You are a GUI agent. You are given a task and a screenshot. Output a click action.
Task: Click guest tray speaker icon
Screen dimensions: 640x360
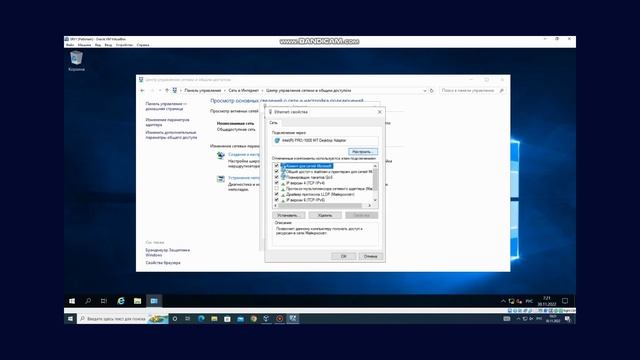[x=519, y=301]
